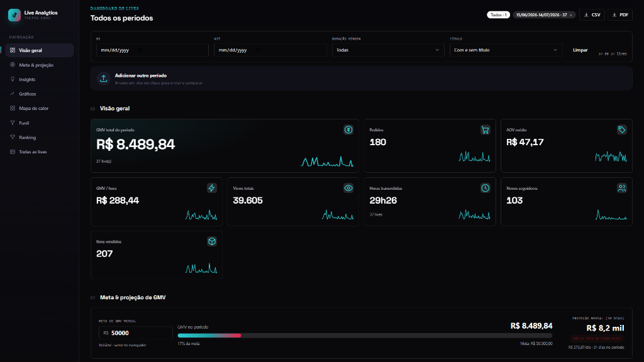Click the shopping cart icon on Pedidos card

[x=485, y=129]
